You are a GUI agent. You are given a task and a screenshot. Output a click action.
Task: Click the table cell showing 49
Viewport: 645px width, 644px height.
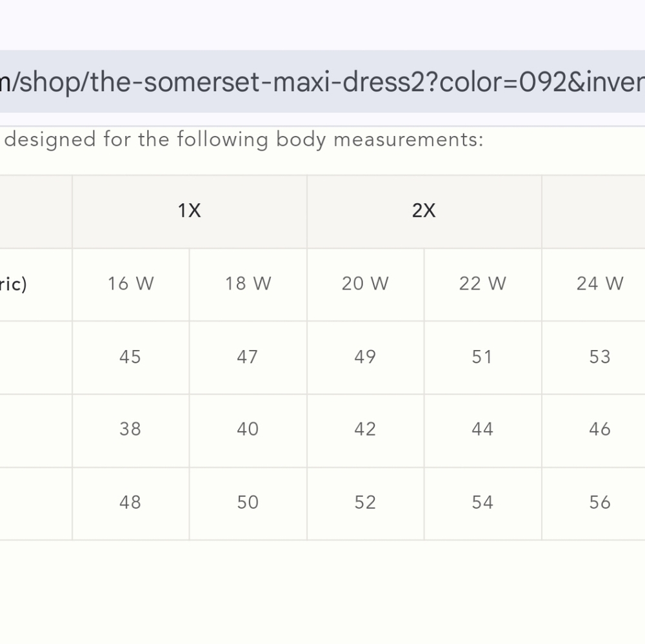point(365,357)
